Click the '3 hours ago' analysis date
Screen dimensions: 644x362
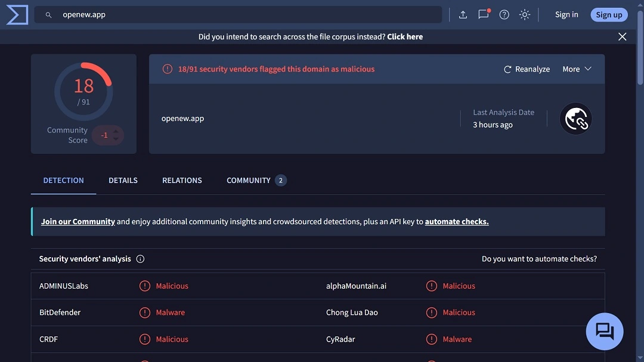click(493, 125)
